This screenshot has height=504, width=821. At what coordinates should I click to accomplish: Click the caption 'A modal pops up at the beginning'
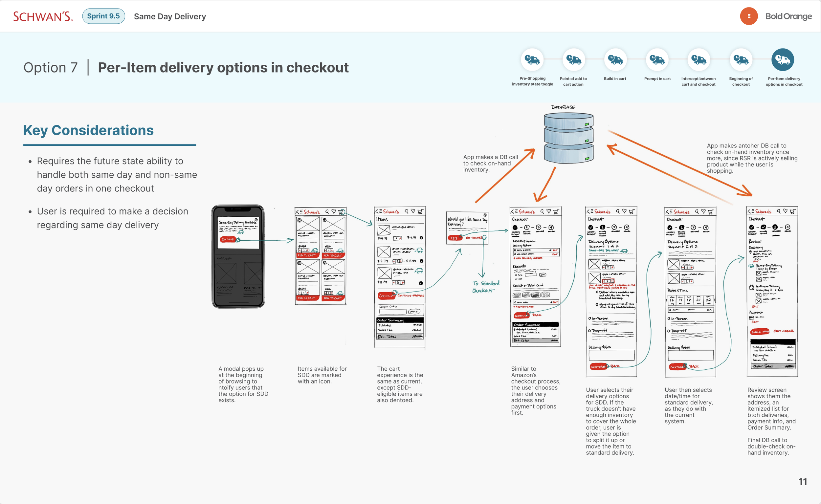coord(243,384)
